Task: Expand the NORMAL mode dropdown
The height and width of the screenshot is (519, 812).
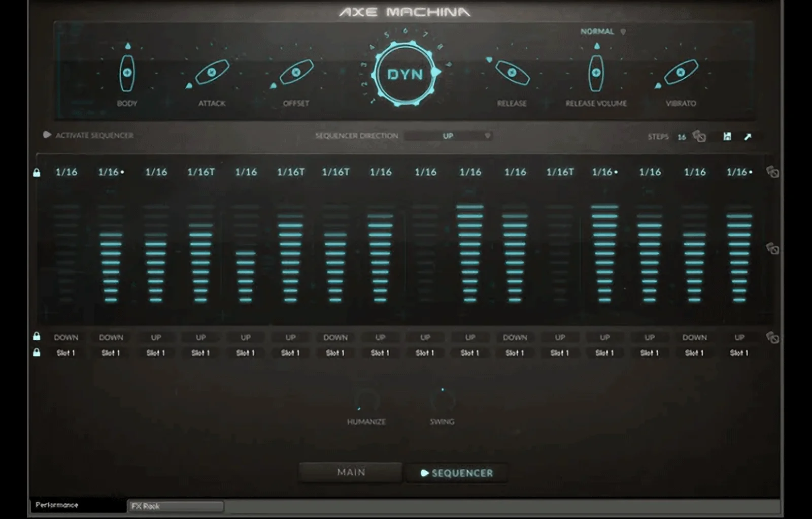Action: point(602,31)
